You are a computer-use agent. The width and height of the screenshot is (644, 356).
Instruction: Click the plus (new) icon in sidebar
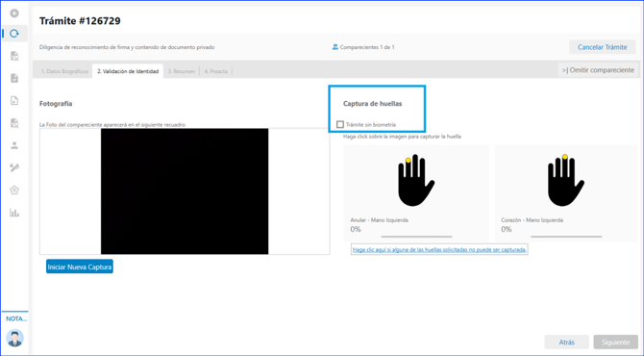(x=14, y=13)
